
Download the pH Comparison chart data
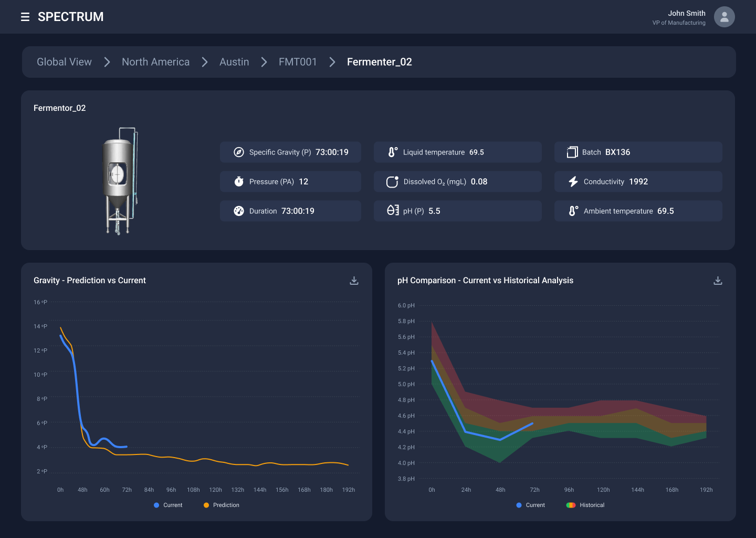[x=718, y=281]
